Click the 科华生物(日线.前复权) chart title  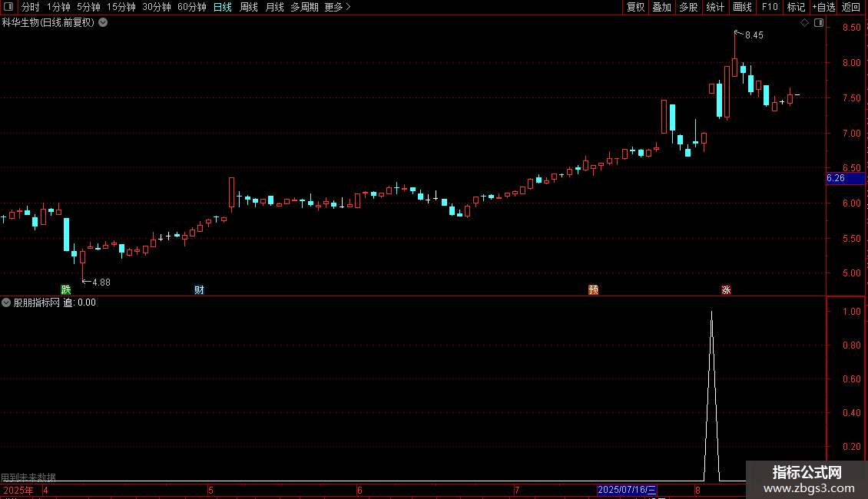tap(48, 23)
